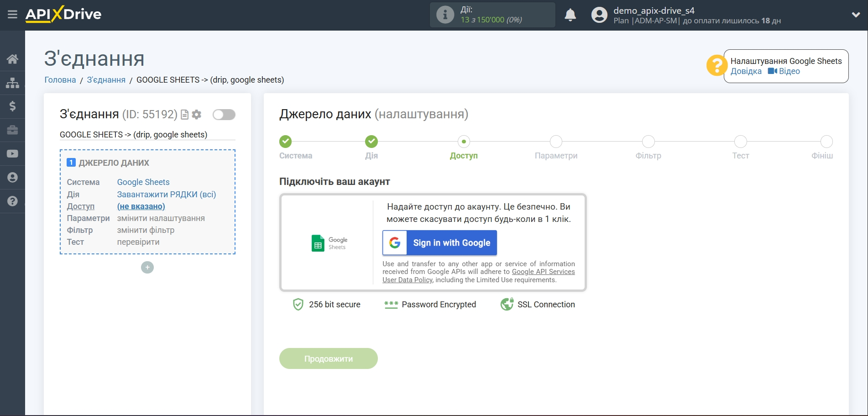Viewport: 868px width, 416px height.
Task: Open the Довідка help link
Action: [746, 71]
